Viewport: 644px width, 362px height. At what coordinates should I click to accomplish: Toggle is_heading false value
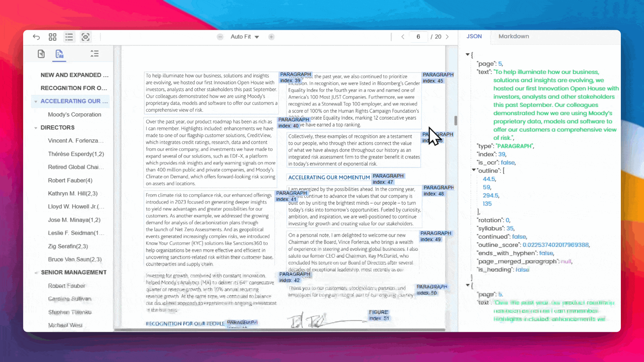(522, 269)
